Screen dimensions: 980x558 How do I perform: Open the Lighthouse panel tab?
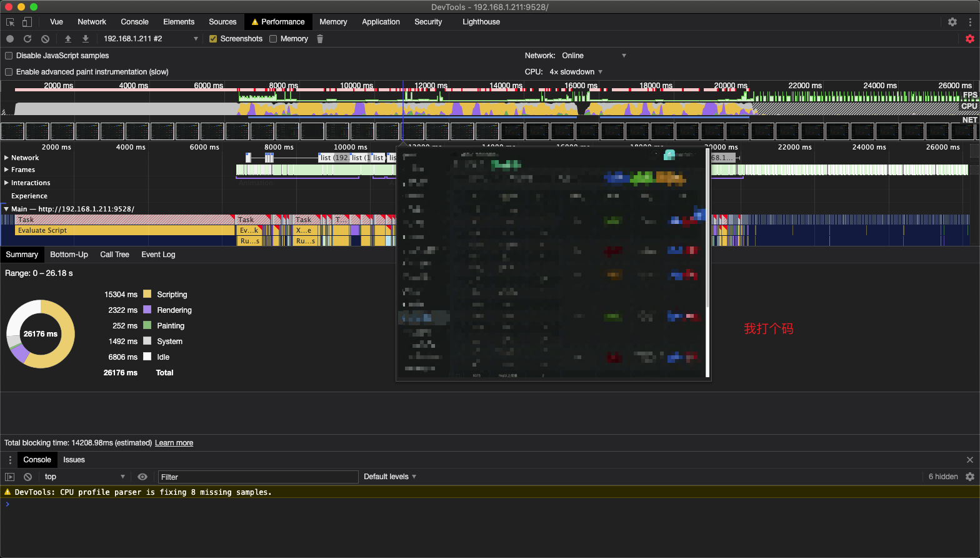pos(481,22)
